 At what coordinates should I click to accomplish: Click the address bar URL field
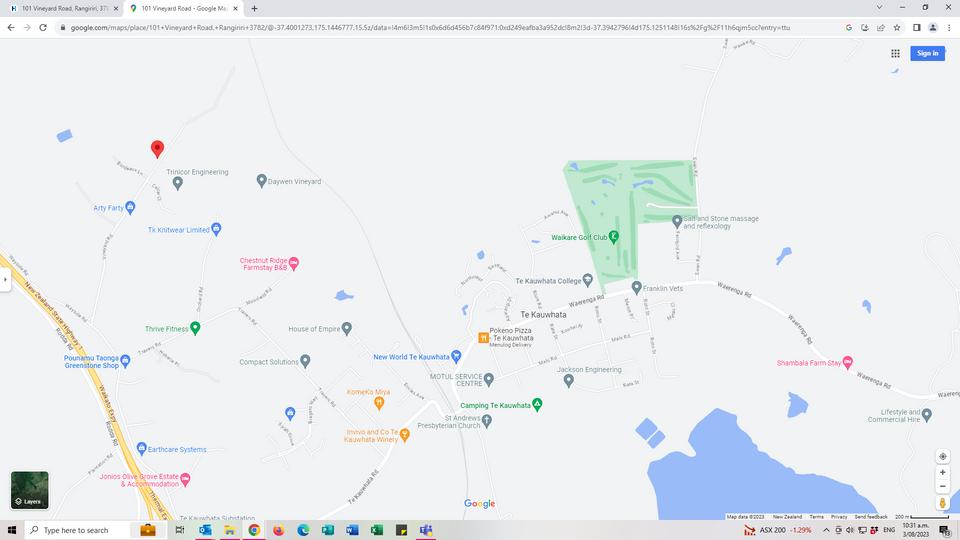tap(430, 28)
